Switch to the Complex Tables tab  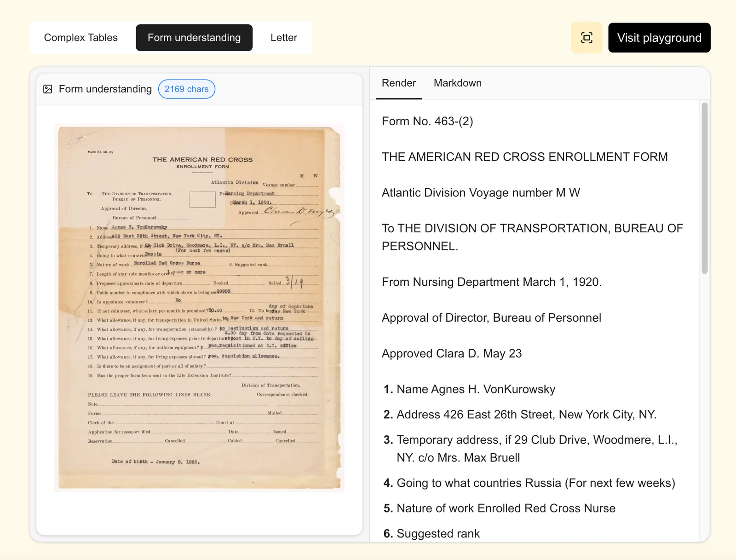[81, 38]
